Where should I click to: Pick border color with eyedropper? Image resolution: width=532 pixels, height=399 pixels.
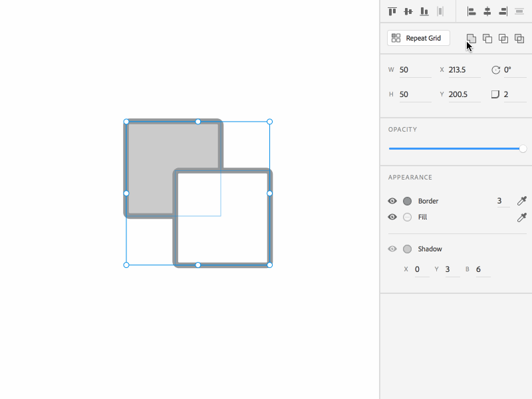pyautogui.click(x=522, y=201)
